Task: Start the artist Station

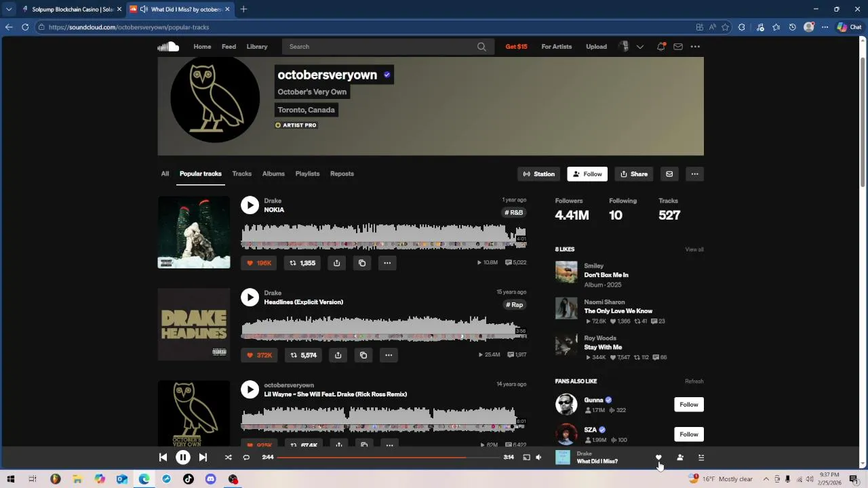Action: [539, 174]
